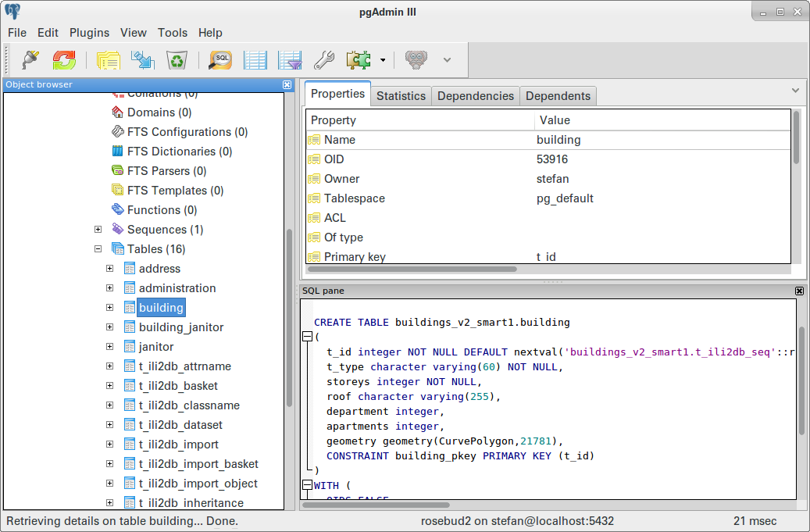Switch to the Statistics tab
Screen dimensions: 810x532
pyautogui.click(x=401, y=96)
